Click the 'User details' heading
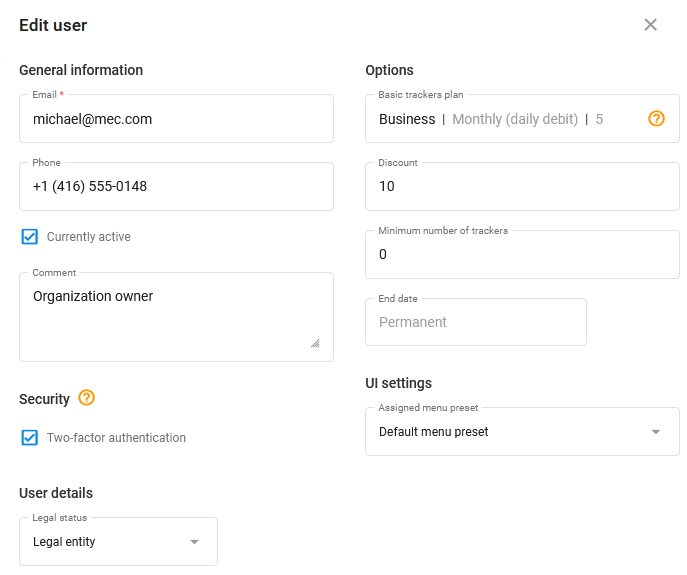 [56, 493]
